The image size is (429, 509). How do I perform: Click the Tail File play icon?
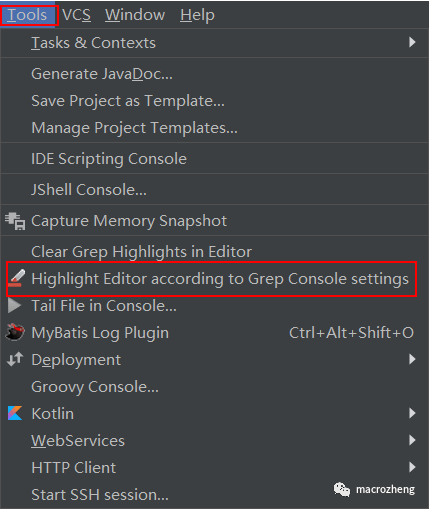tap(14, 305)
